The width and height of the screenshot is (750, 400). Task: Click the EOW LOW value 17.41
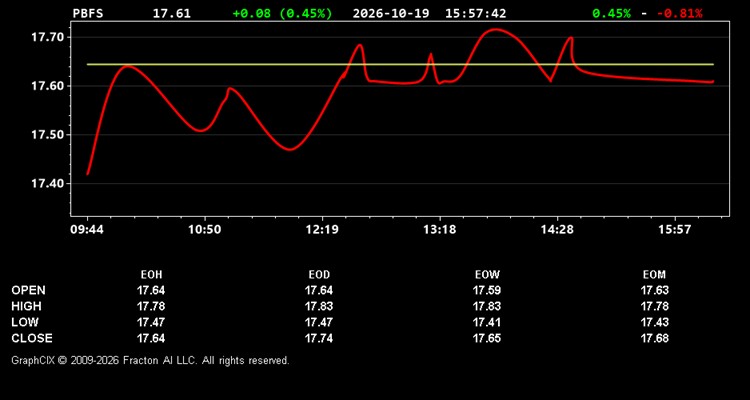click(x=487, y=322)
